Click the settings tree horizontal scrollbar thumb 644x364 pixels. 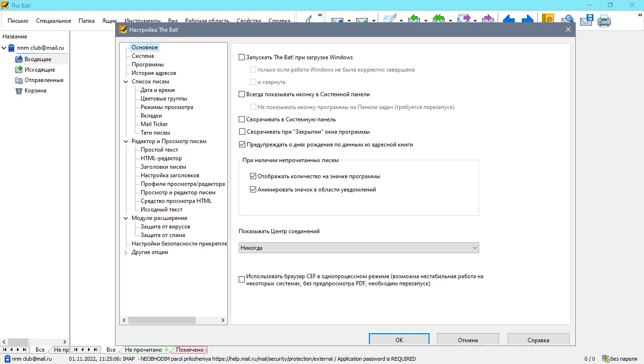click(161, 320)
